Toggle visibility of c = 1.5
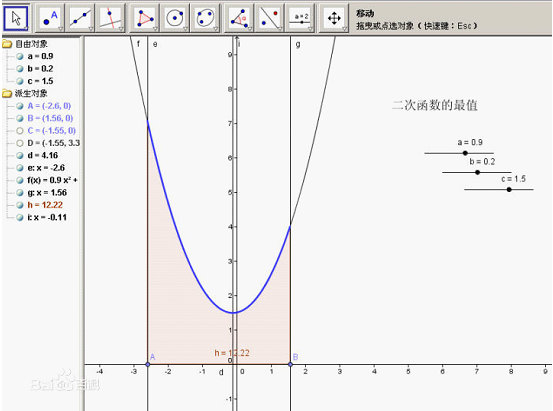 point(20,81)
